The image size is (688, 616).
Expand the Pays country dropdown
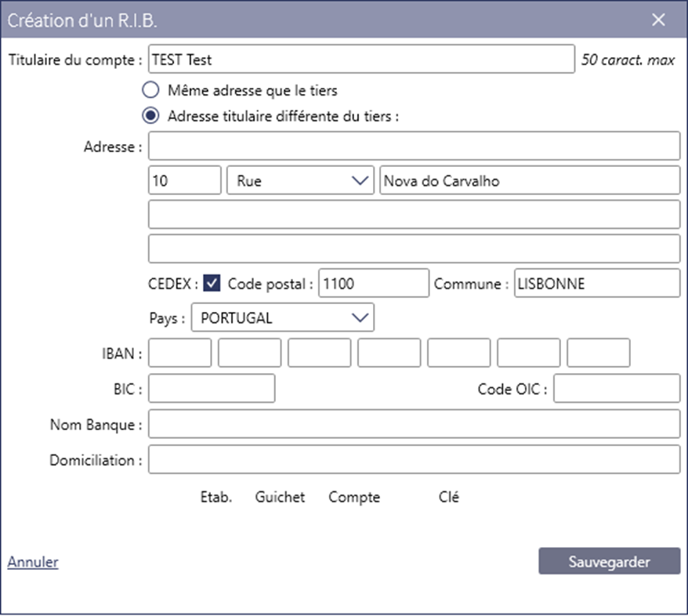click(283, 317)
